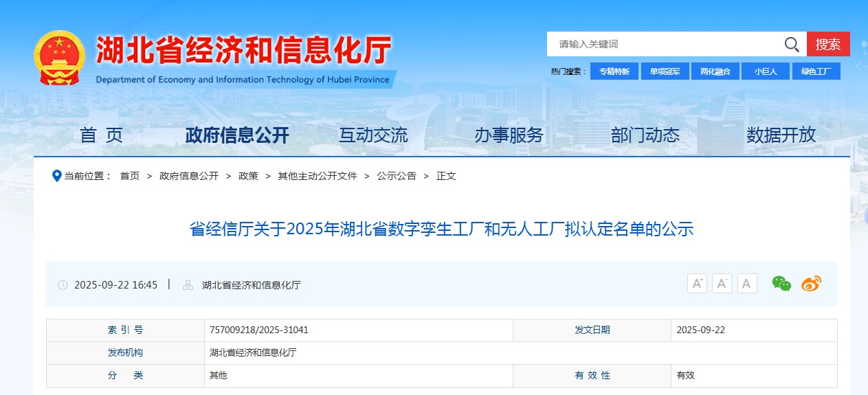
Task: Click the 发布机构 label cell
Action: [126, 352]
